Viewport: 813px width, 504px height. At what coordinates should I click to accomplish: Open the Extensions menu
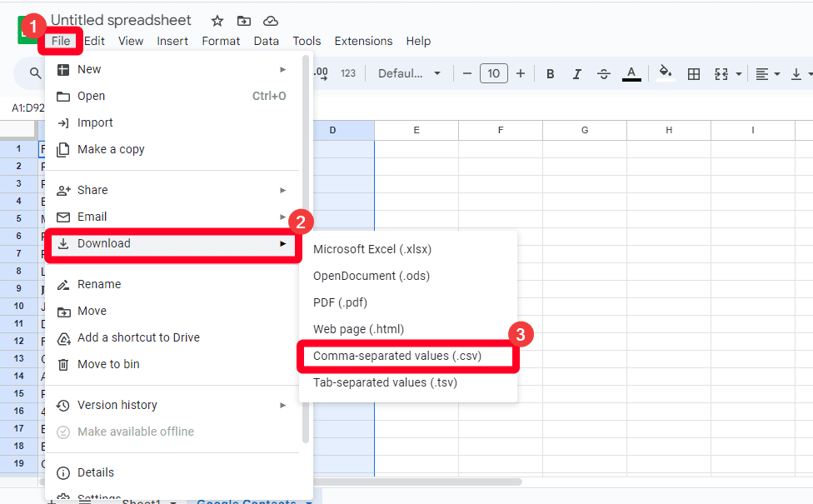point(363,41)
